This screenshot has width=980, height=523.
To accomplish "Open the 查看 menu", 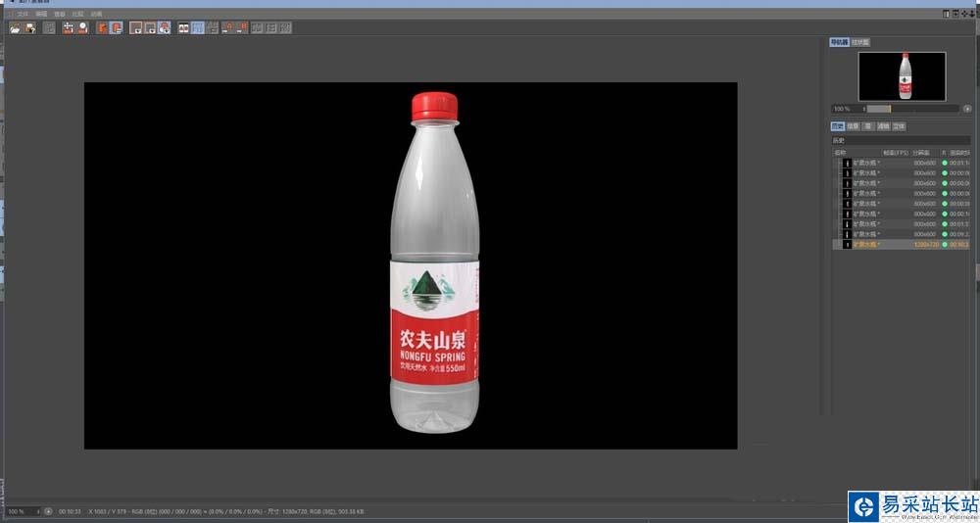I will click(60, 14).
